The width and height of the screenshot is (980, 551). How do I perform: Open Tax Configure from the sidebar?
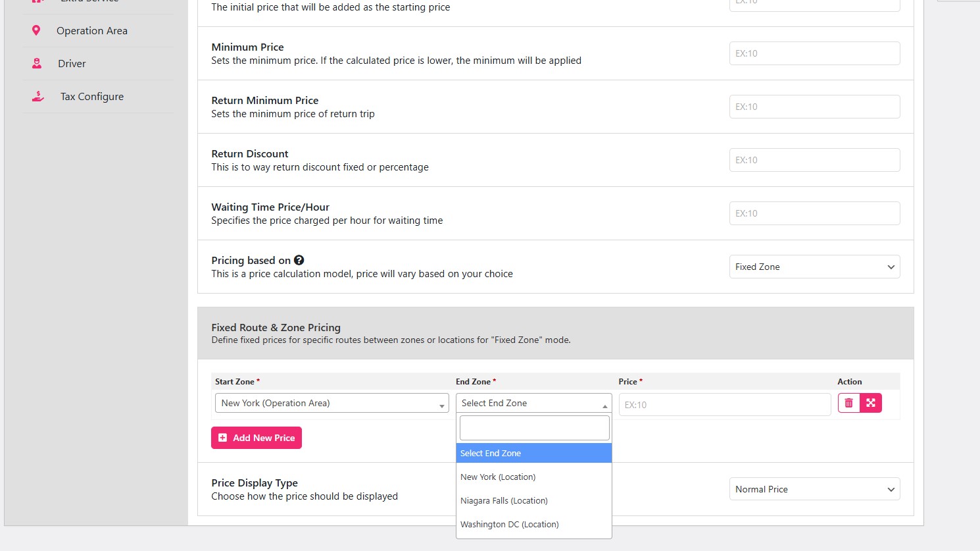pos(92,96)
